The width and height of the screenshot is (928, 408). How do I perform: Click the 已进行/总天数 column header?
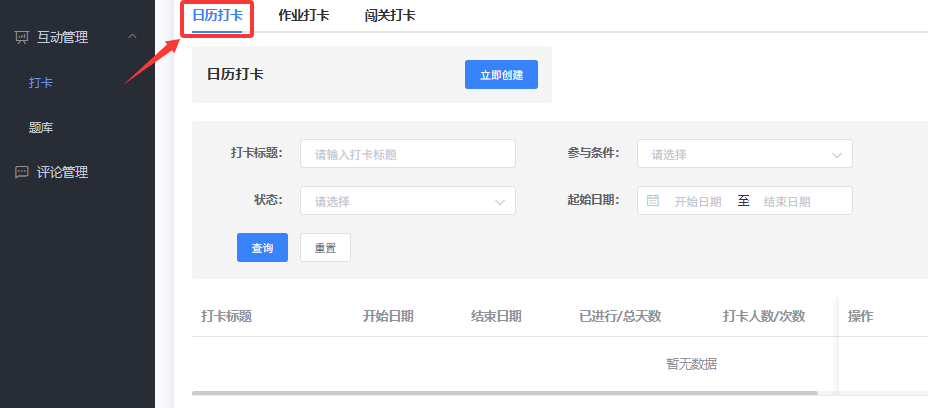(x=620, y=316)
